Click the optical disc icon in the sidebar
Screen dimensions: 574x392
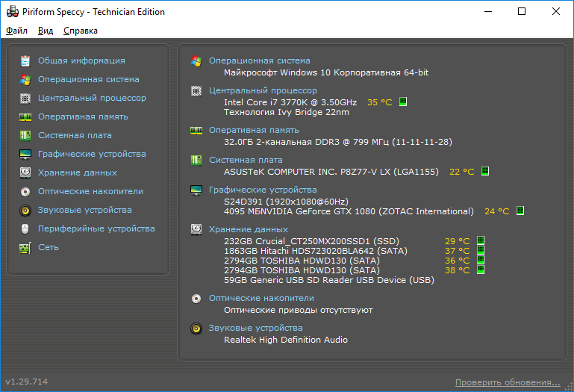(25, 192)
